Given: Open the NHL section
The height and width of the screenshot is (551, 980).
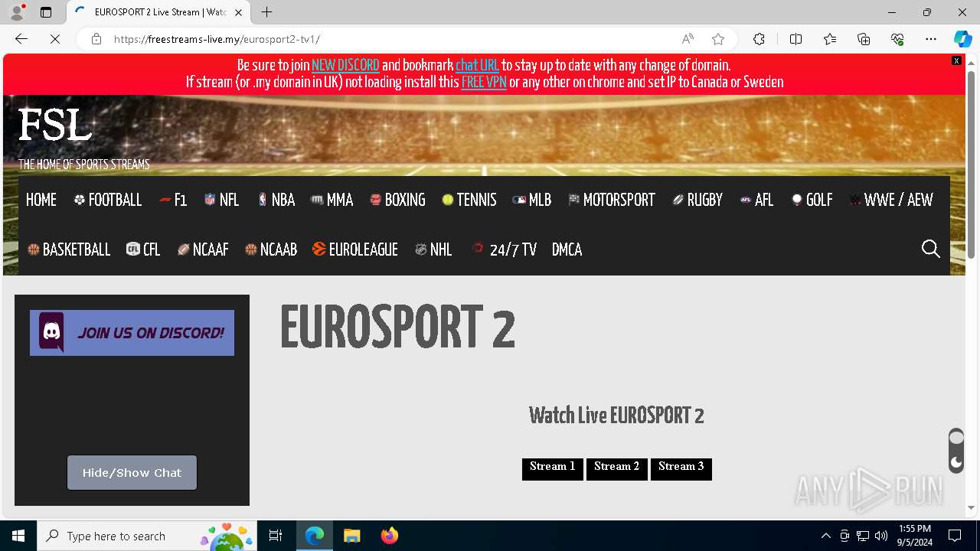Looking at the screenshot, I should click(433, 250).
